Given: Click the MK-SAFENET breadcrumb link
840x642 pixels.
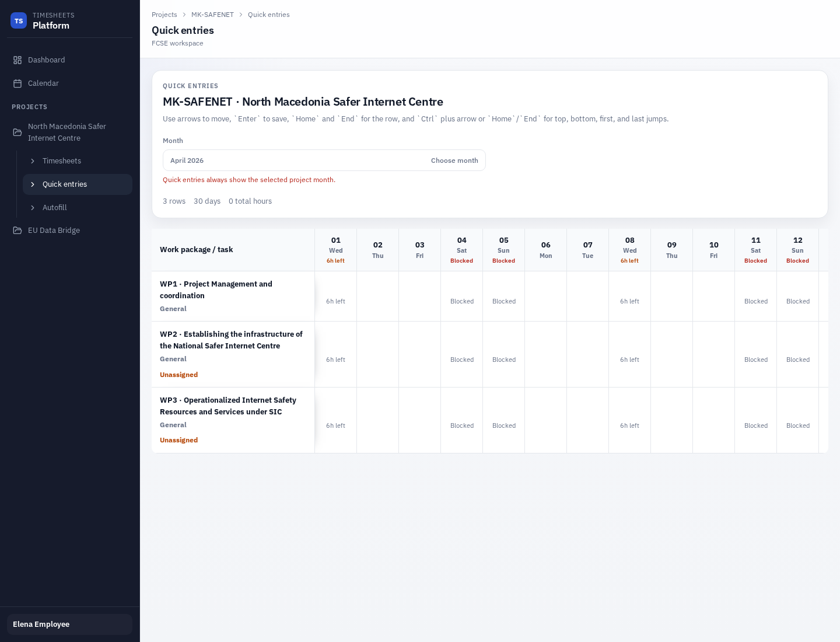Looking at the screenshot, I should (212, 15).
